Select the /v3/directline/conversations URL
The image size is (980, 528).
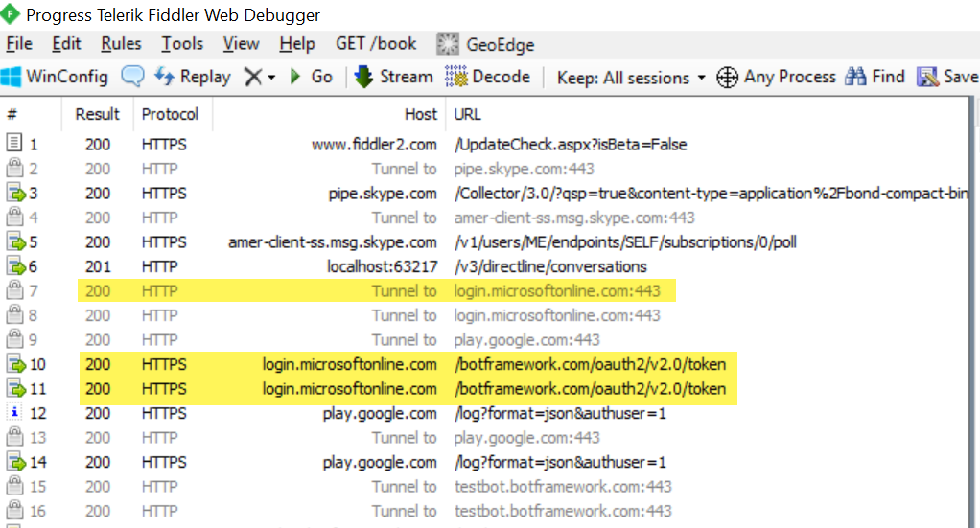point(550,266)
